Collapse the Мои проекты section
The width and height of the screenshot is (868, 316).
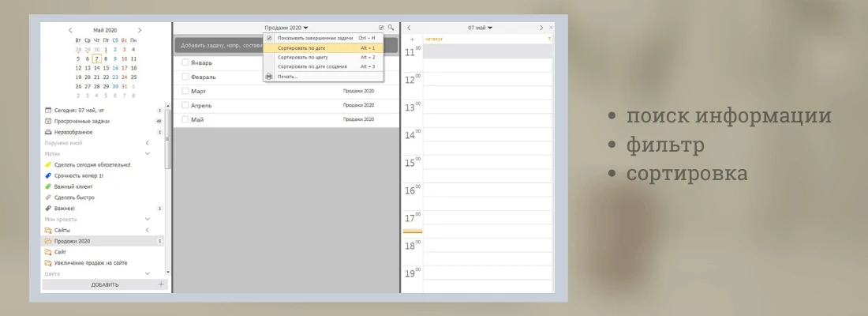tap(147, 219)
